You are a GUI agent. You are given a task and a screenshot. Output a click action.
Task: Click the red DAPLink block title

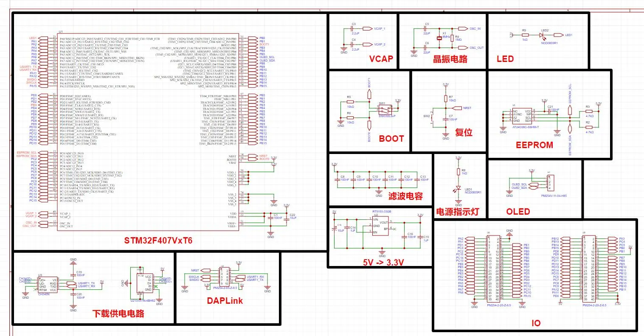point(225,300)
